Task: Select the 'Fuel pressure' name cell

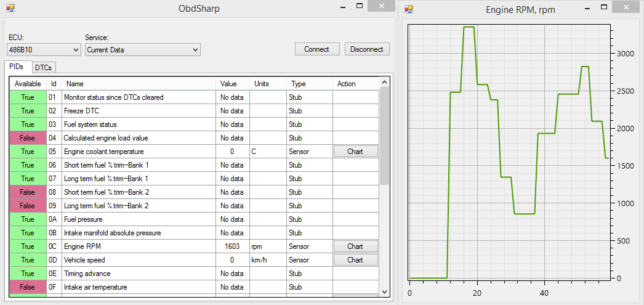Action: click(x=139, y=219)
